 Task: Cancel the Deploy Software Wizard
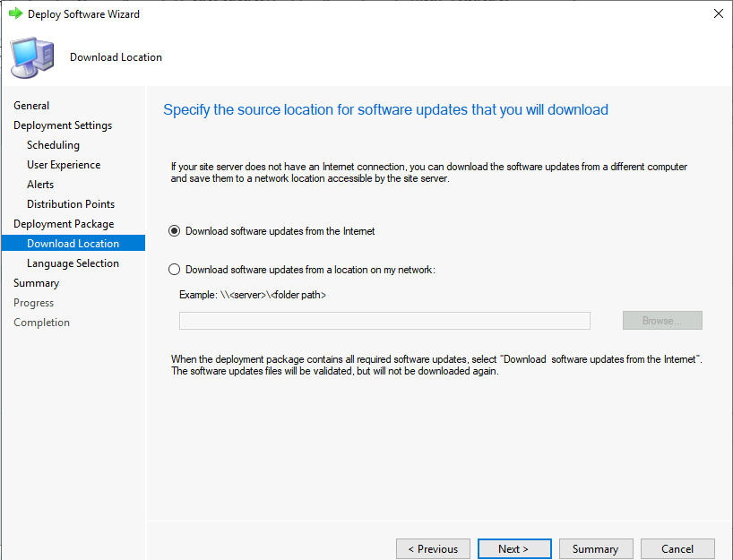pos(677,549)
